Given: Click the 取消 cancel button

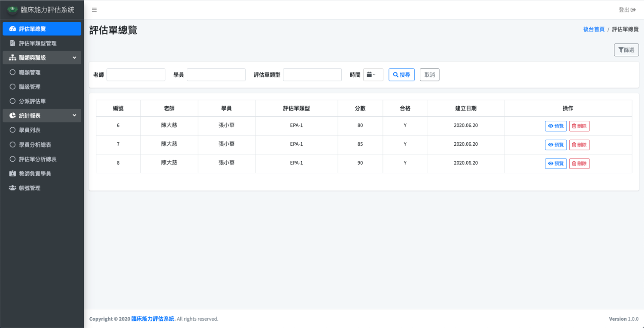Looking at the screenshot, I should pos(429,75).
